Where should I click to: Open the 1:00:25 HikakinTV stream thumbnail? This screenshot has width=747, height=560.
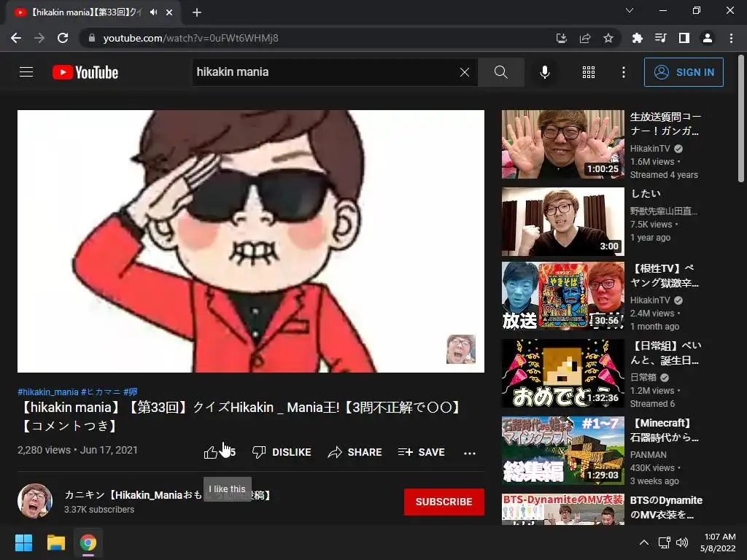point(562,144)
